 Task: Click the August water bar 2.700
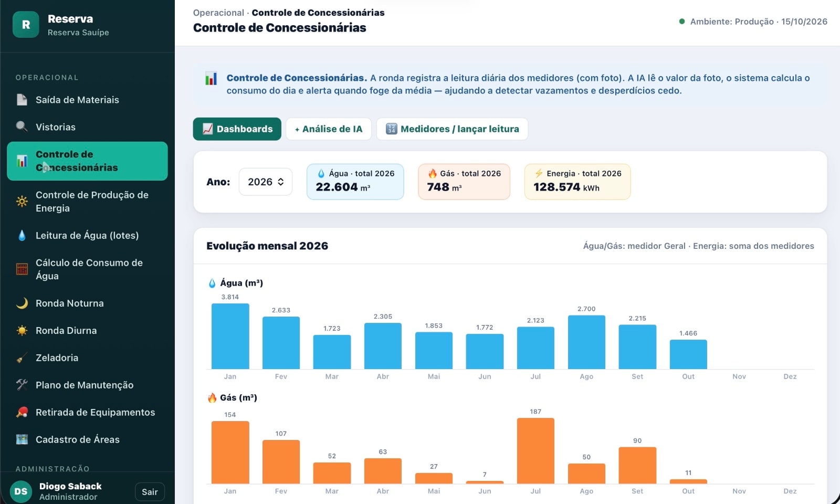click(586, 342)
